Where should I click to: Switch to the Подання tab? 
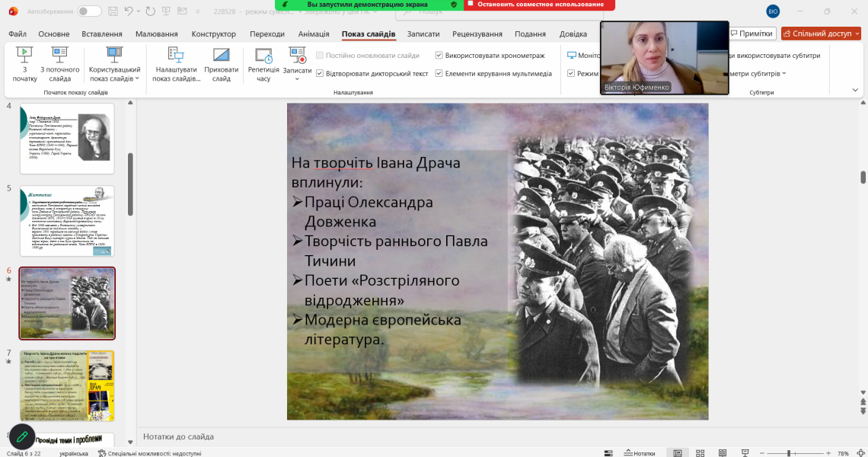[x=531, y=34]
